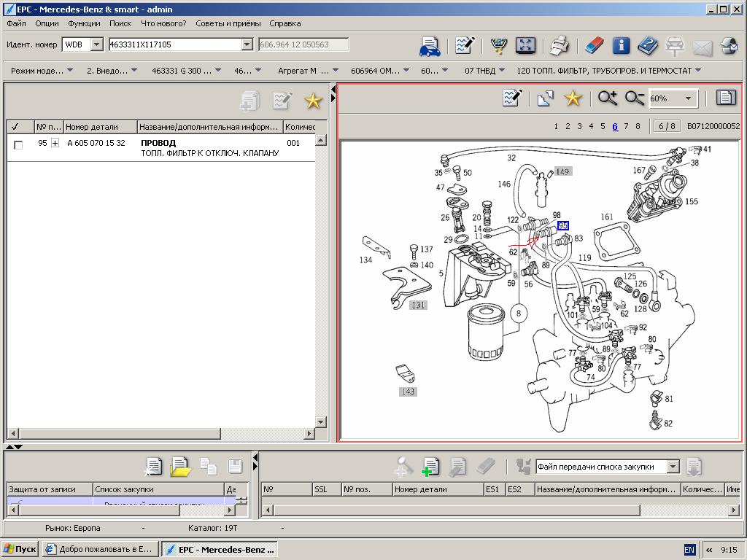Click the EN language indicator in tray
The width and height of the screenshot is (747, 560).
pos(689,550)
